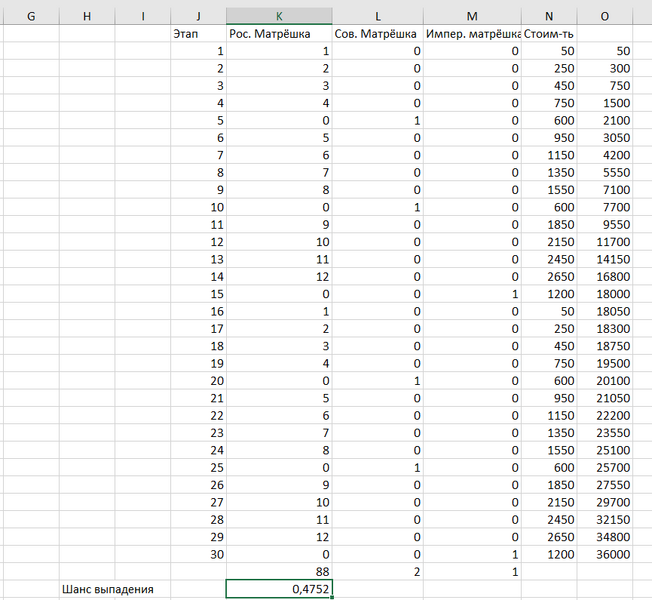
Task: Select cumulative cost cell 5550
Action: (x=605, y=172)
